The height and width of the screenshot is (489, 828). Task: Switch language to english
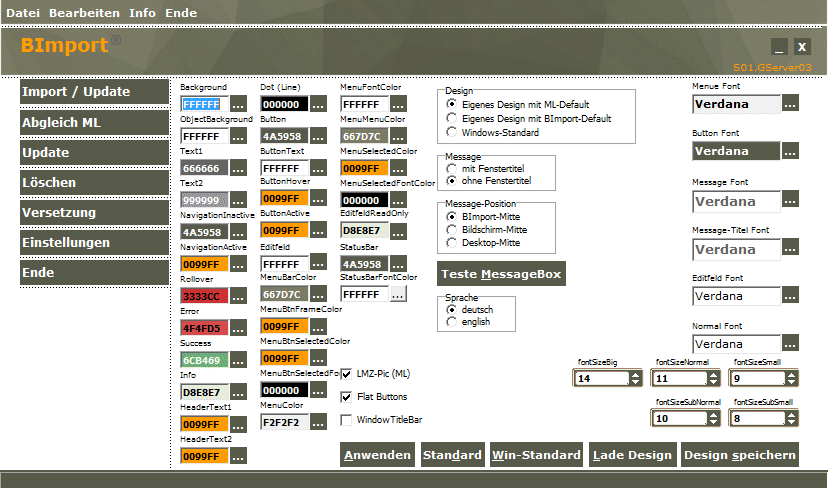468,322
